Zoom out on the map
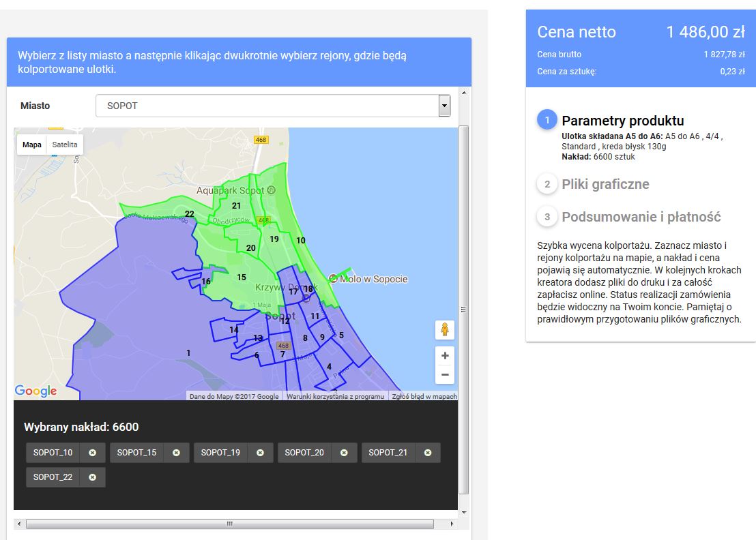This screenshot has height=540, width=756. [445, 374]
